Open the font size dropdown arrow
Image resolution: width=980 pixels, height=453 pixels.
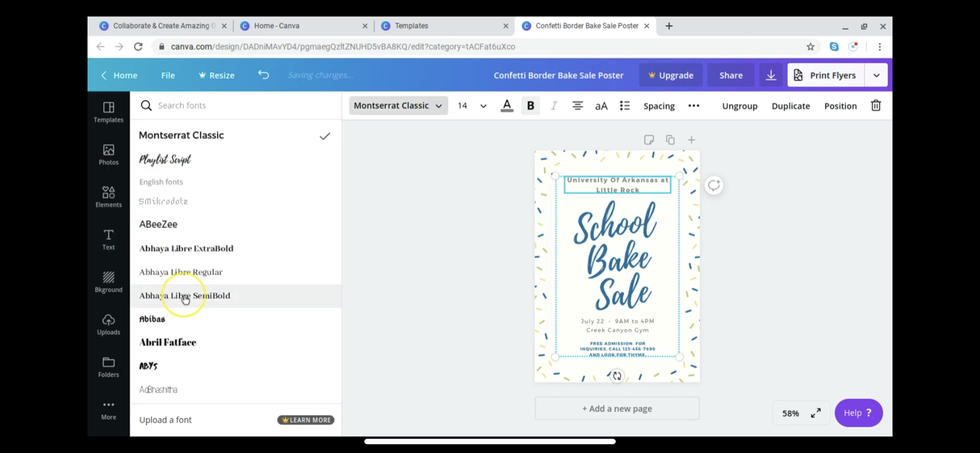483,106
